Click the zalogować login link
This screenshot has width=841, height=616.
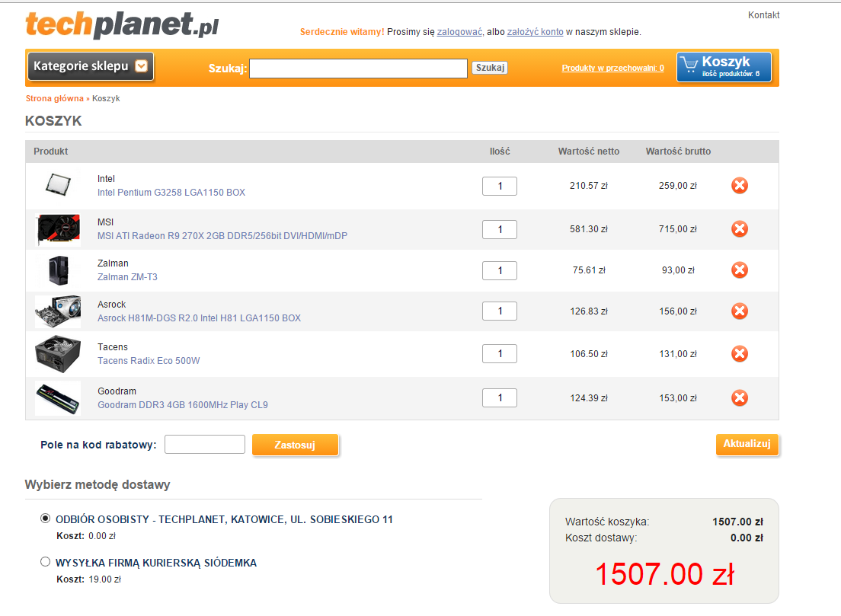point(459,32)
